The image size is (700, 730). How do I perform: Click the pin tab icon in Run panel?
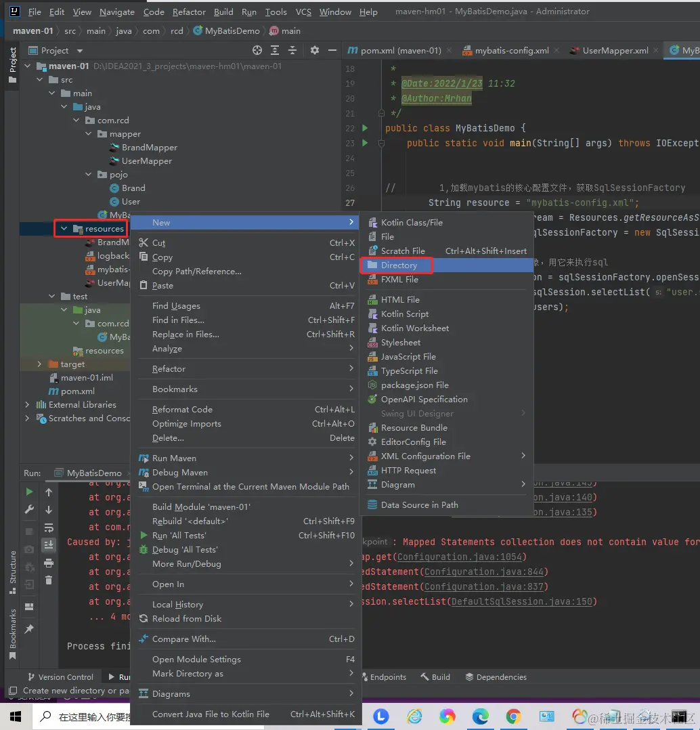[29, 629]
